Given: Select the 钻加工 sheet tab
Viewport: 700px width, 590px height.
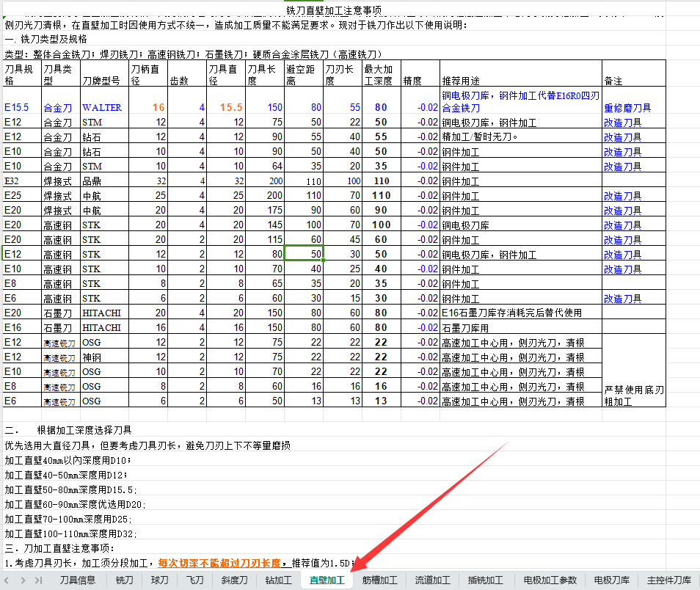Looking at the screenshot, I should pyautogui.click(x=279, y=580).
